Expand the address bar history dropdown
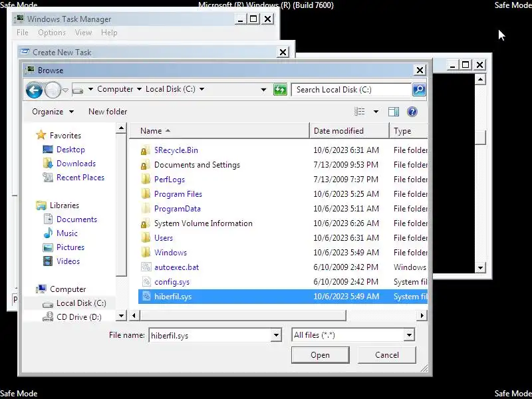Image resolution: width=532 pixels, height=399 pixels. click(x=263, y=90)
